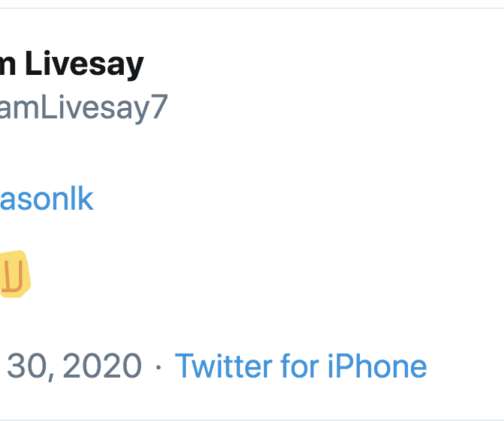Image resolution: width=504 pixels, height=421 pixels.
Task: Open the amLivesay7 handle profile
Action: (83, 108)
